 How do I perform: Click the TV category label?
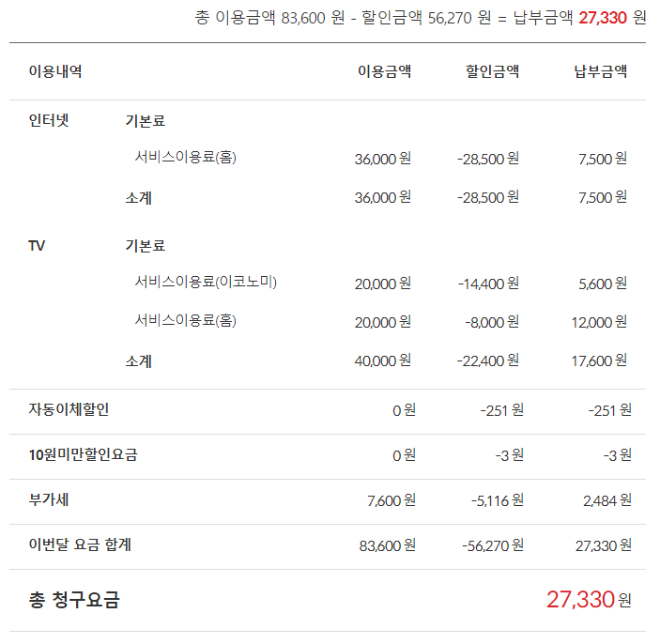[38, 246]
